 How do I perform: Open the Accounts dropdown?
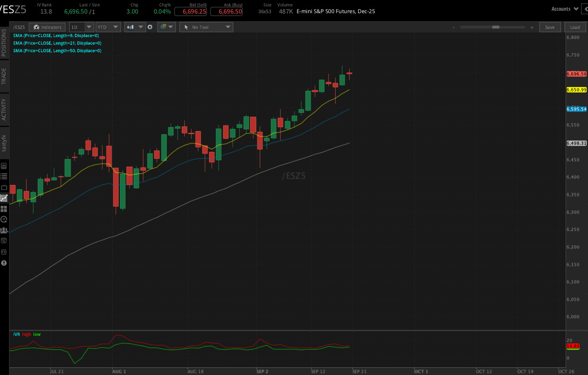click(x=564, y=8)
